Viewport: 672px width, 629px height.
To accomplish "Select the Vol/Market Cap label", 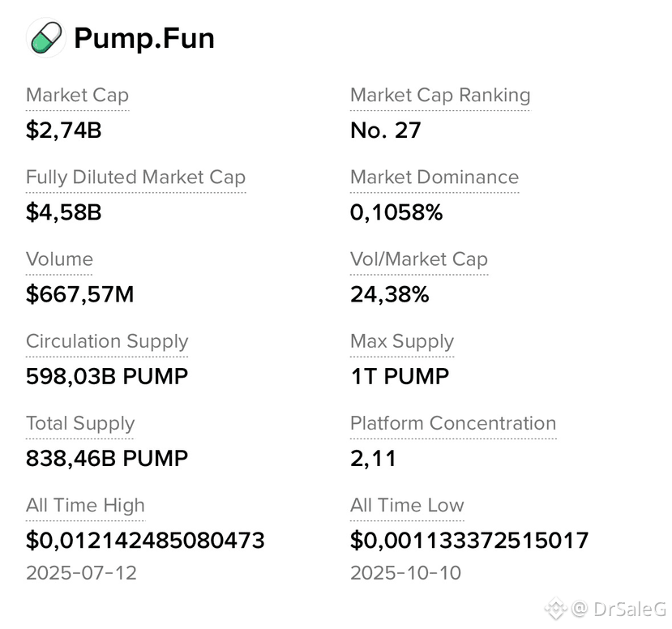I will [x=419, y=259].
